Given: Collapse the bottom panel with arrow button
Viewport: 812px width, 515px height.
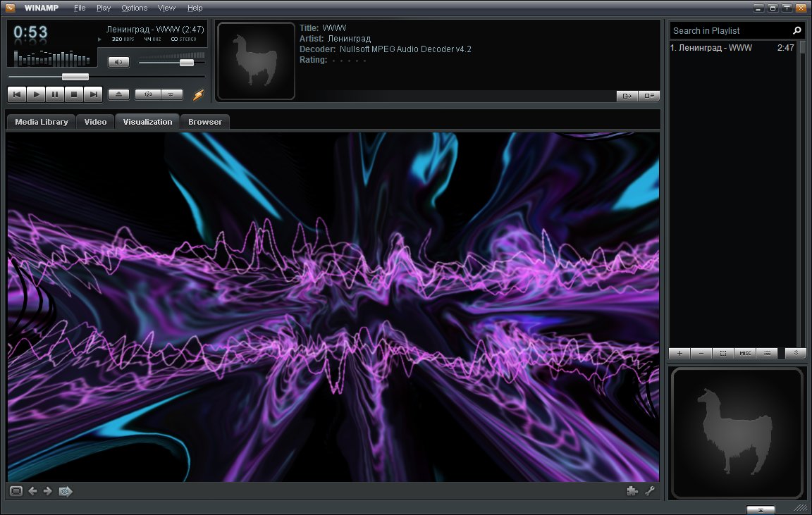Looking at the screenshot, I should click(761, 509).
